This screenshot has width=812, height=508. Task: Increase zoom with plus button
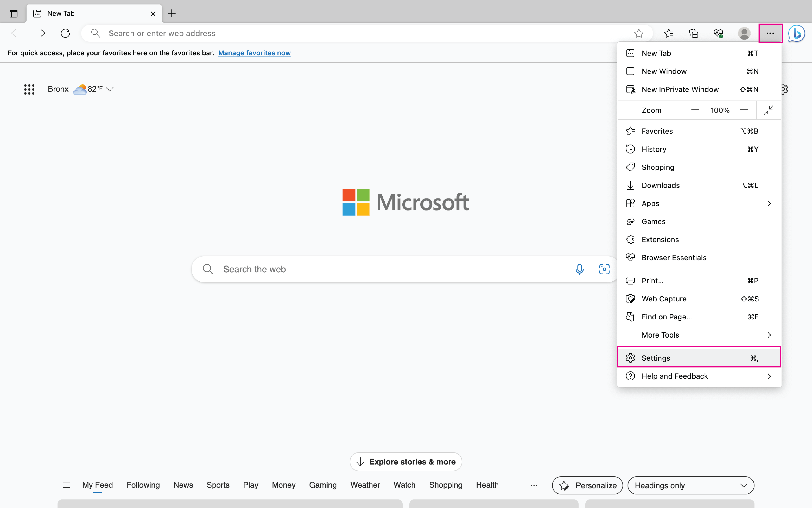coord(744,110)
